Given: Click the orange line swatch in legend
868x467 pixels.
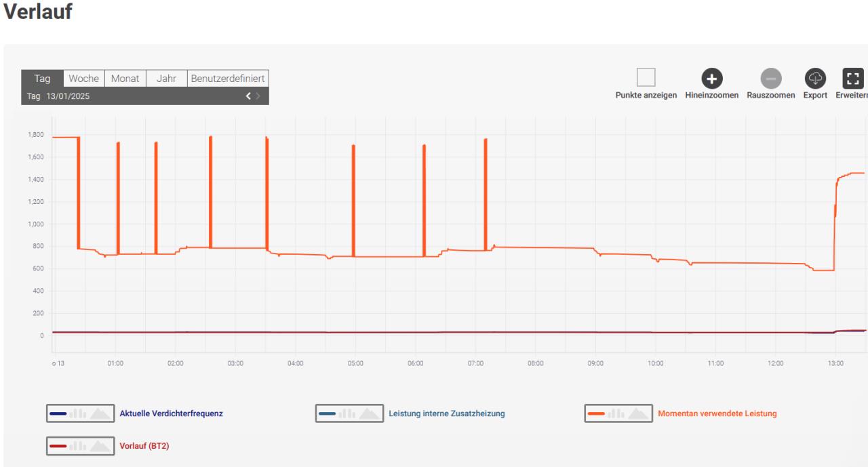Looking at the screenshot, I should (597, 413).
